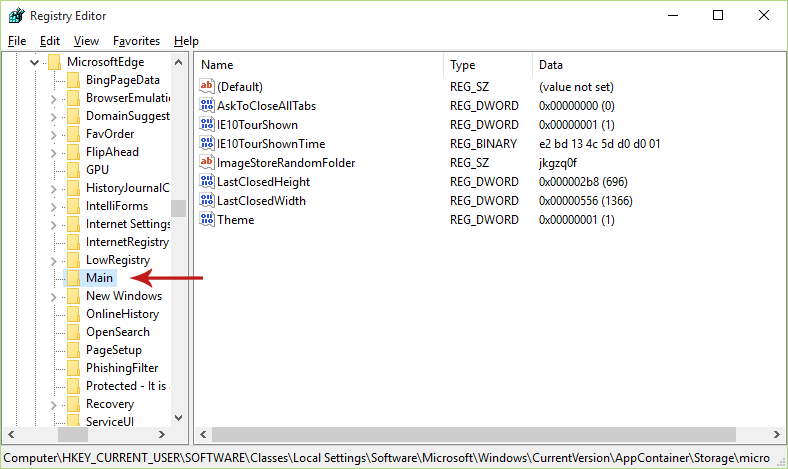Select the Protected - It is key label
Screen dimensions: 788x469
click(x=126, y=386)
